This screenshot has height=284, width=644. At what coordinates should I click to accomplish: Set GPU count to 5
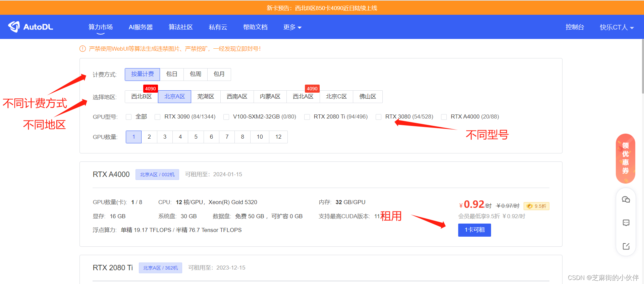pyautogui.click(x=196, y=137)
